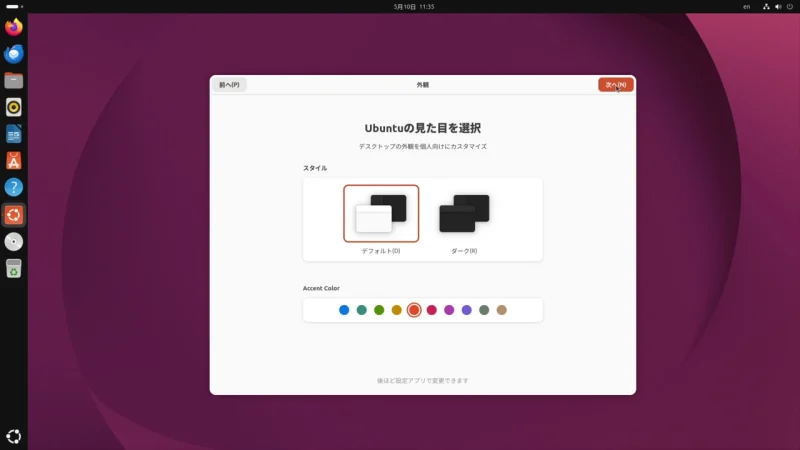Launch Thunderbird mail from the dock
The height and width of the screenshot is (450, 800).
[14, 54]
